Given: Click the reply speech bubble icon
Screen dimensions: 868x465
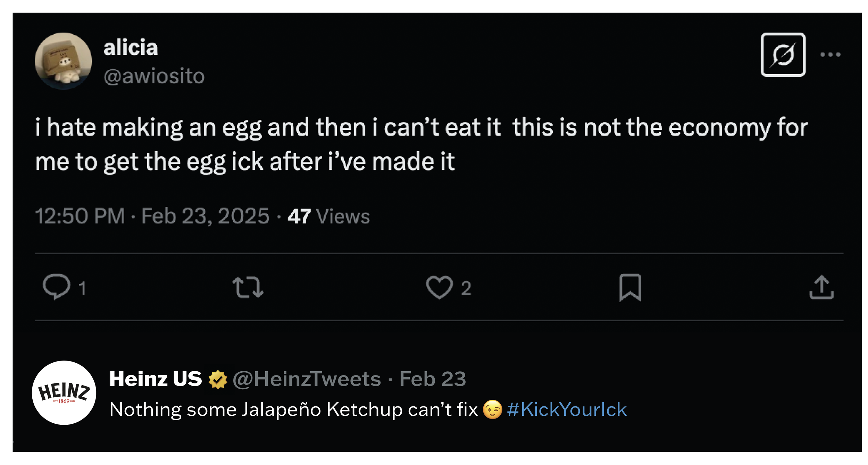Looking at the screenshot, I should [56, 287].
